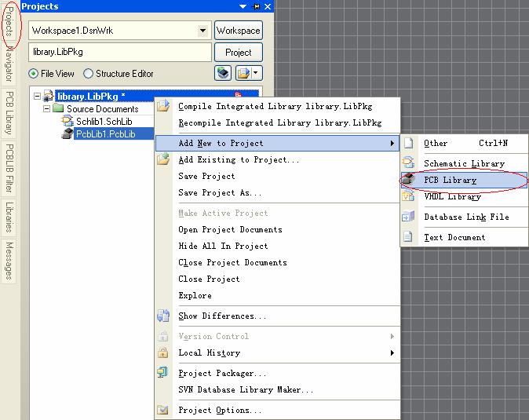Switch to the PCBLIB Filter side tab

9,168
